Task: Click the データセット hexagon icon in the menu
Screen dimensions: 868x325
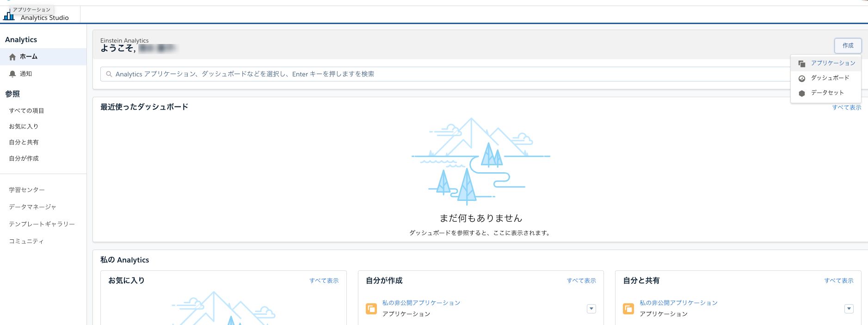Action: click(x=802, y=93)
